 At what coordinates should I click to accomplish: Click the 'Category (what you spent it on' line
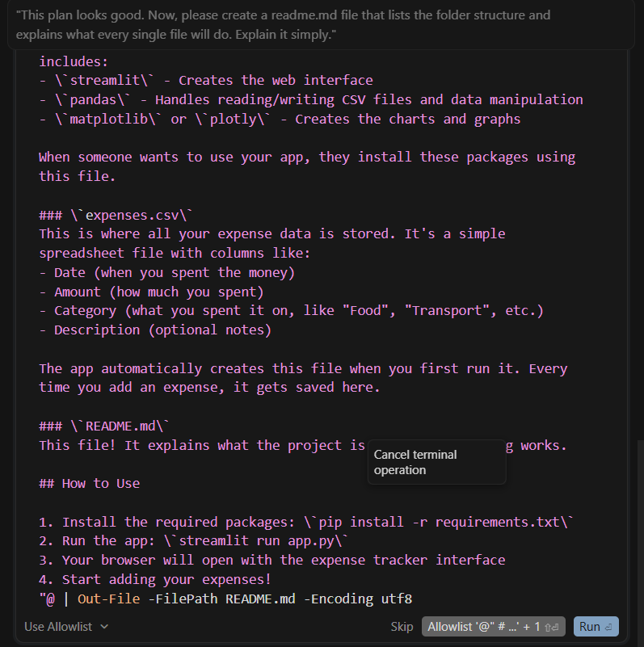point(291,310)
